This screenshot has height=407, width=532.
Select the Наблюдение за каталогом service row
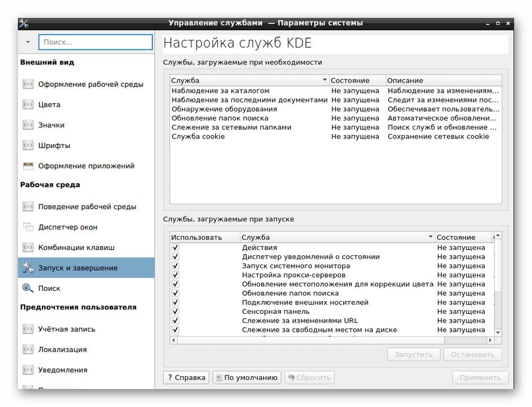[335, 91]
